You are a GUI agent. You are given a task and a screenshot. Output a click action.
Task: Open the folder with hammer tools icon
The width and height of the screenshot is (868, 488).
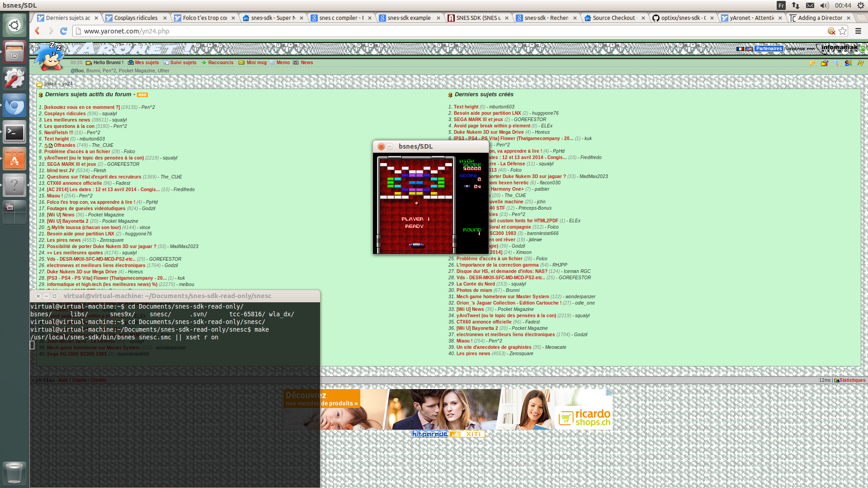824,63
